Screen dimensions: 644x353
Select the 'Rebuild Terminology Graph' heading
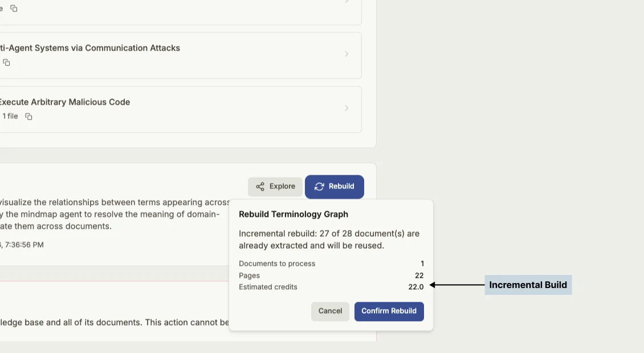(294, 214)
